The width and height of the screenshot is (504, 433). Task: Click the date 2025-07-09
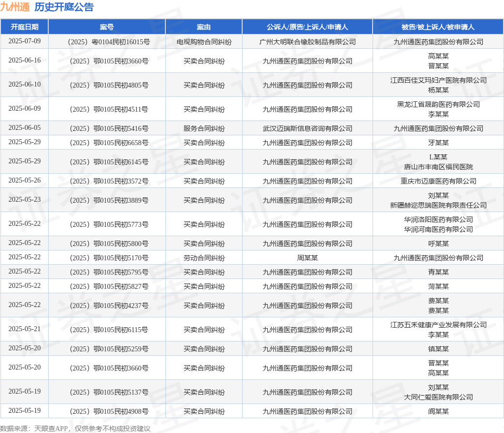pos(25,41)
